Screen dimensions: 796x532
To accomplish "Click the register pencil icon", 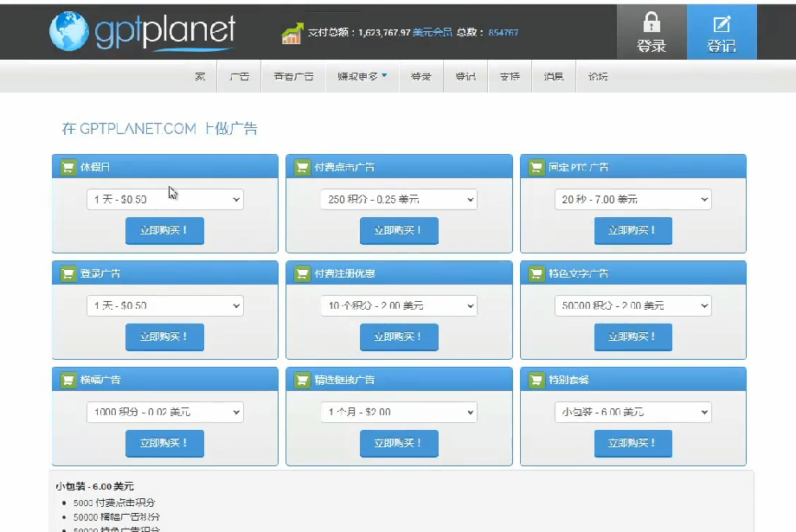I will tap(721, 23).
